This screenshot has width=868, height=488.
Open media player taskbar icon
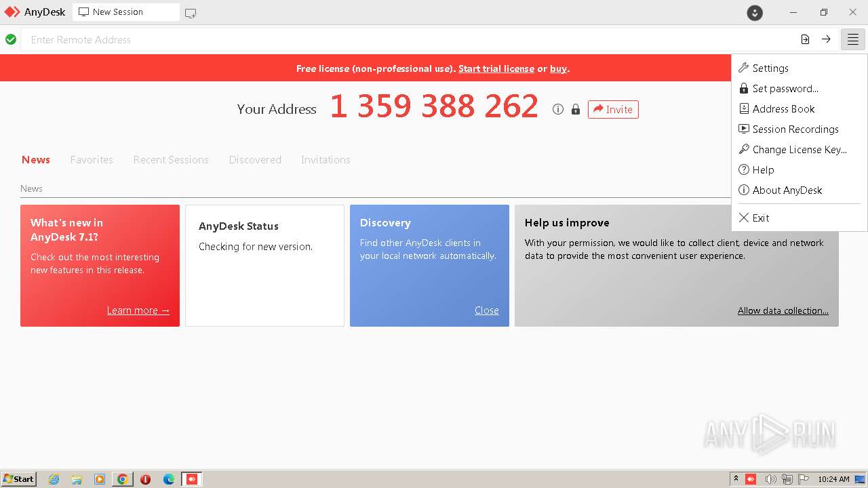pyautogui.click(x=100, y=479)
